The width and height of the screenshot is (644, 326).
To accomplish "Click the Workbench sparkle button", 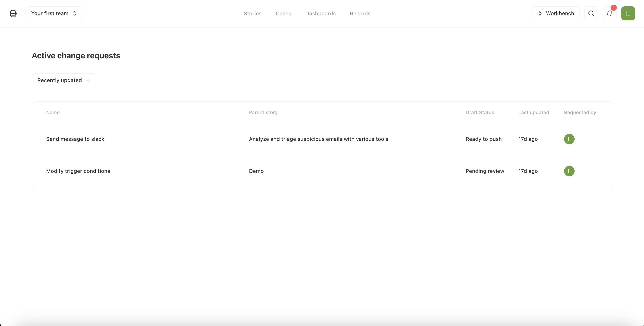I will click(x=555, y=13).
